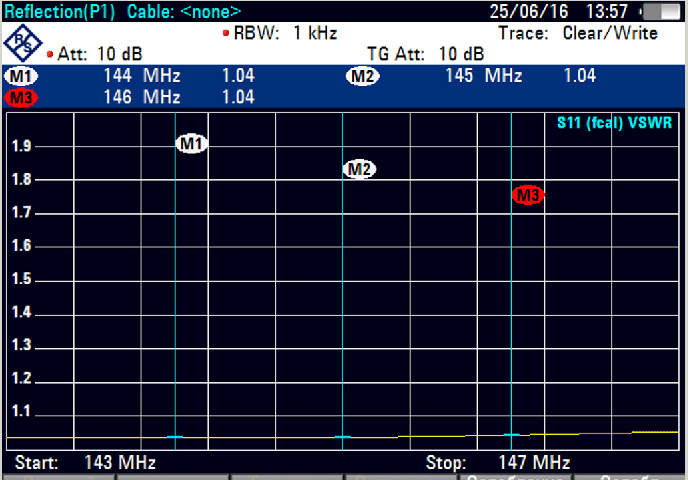Click the M2 145 MHz frequency readout
The width and height of the screenshot is (688, 480).
(484, 76)
